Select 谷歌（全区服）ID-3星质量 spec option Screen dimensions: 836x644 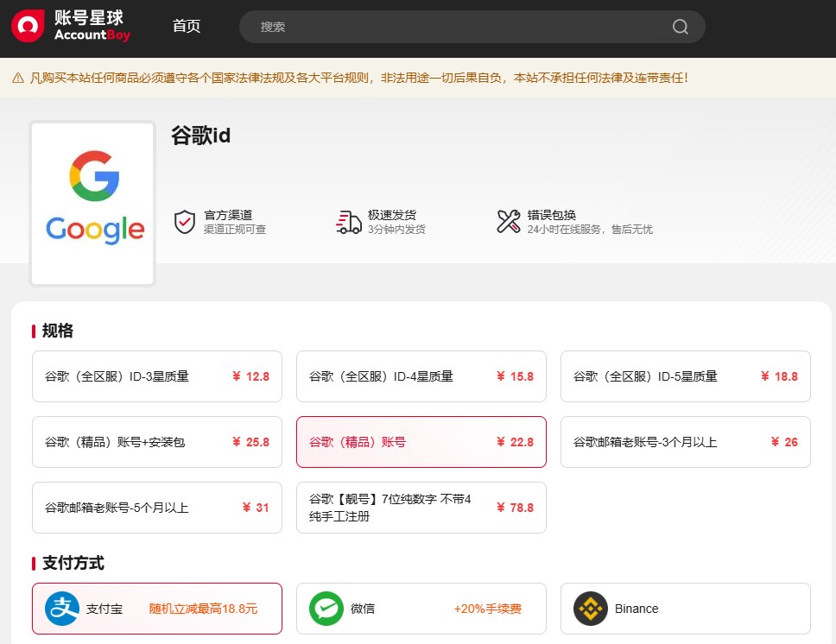(157, 376)
